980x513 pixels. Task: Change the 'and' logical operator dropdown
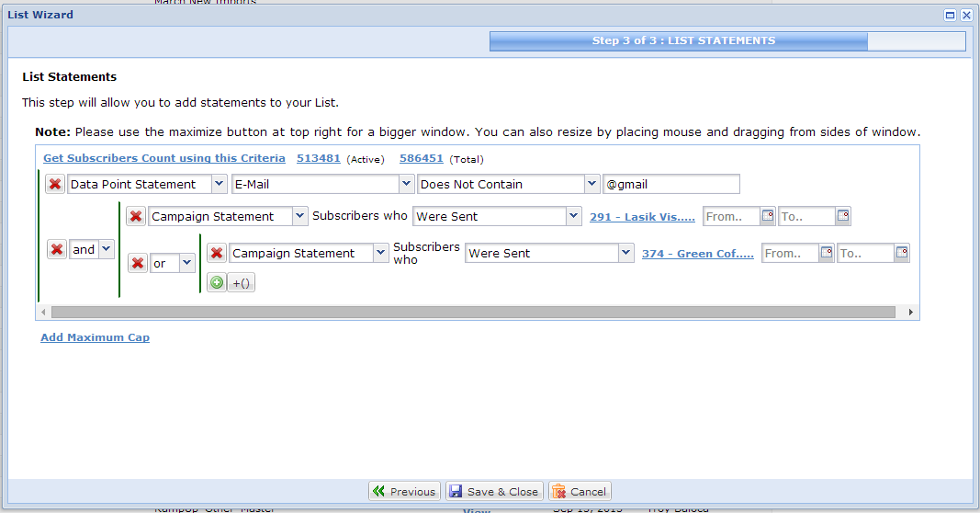coord(106,249)
